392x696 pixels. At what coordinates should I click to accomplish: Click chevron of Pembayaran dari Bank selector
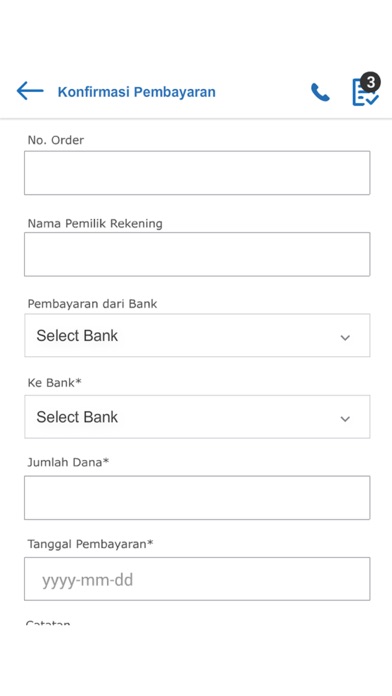click(x=345, y=338)
